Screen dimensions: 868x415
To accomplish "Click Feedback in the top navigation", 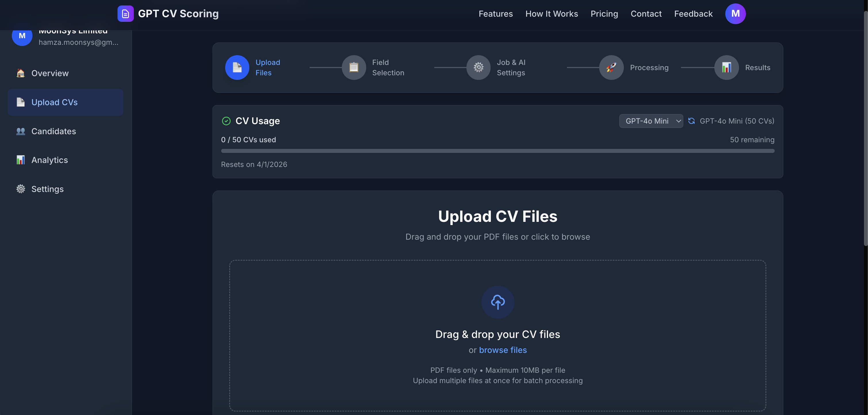I will click(693, 14).
